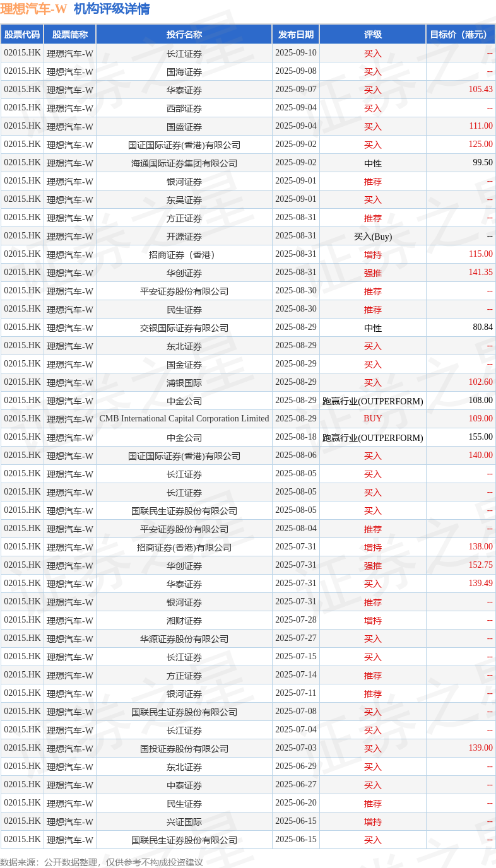Click the target price 99.50
The width and height of the screenshot is (496, 868).
tap(483, 163)
